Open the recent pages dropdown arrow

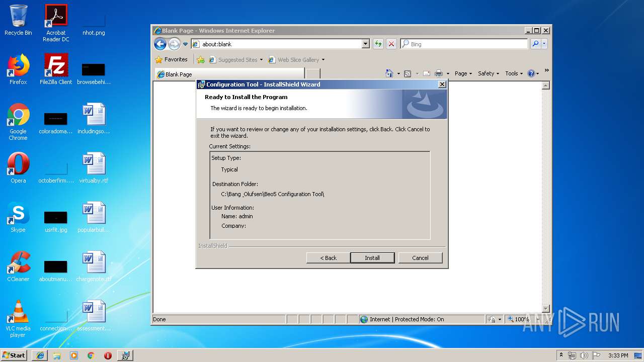pos(185,44)
